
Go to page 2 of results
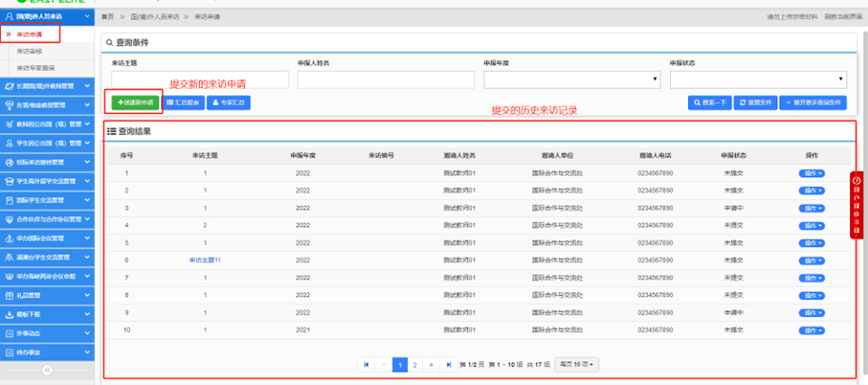(x=414, y=365)
